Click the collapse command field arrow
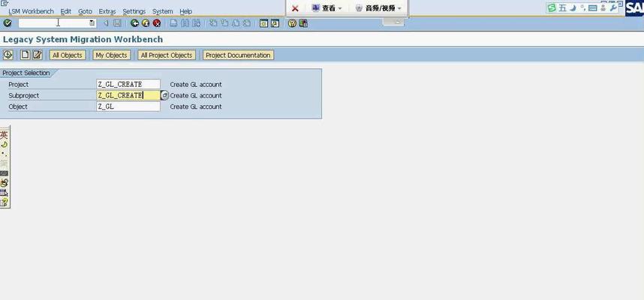 [x=106, y=23]
